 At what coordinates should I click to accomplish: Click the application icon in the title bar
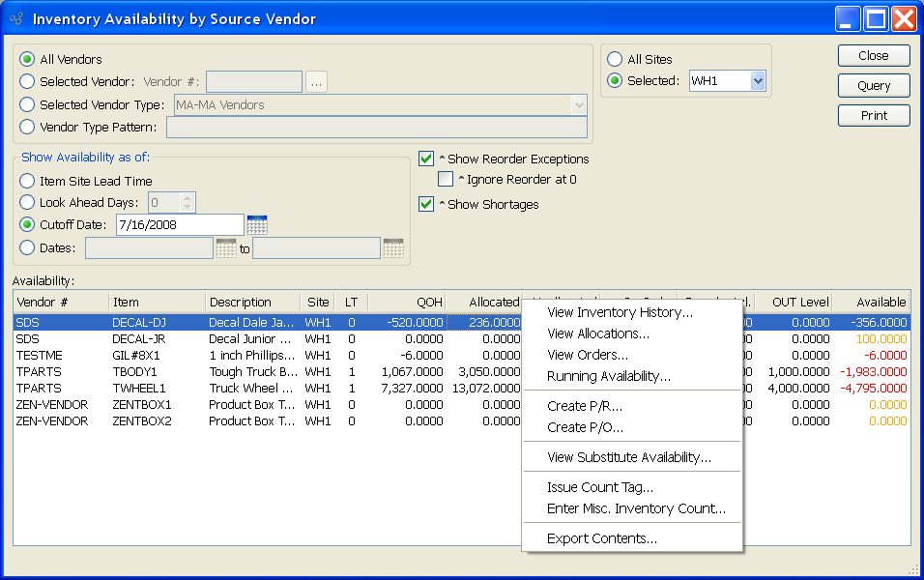(x=16, y=18)
